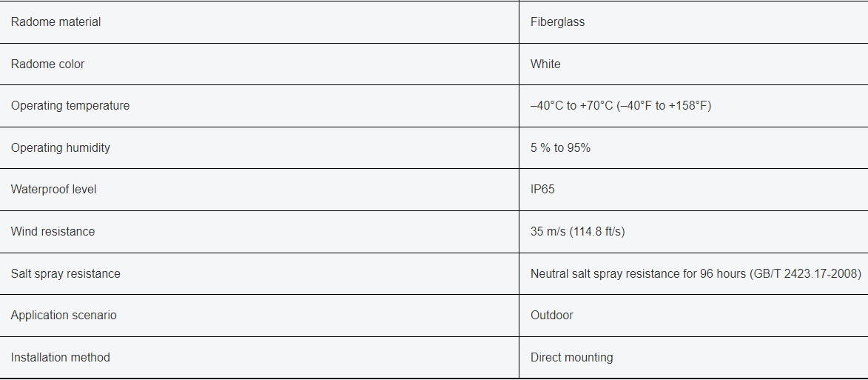Screen dimensions: 868x380
Task: Click the Operating temperature label
Action: (70, 106)
